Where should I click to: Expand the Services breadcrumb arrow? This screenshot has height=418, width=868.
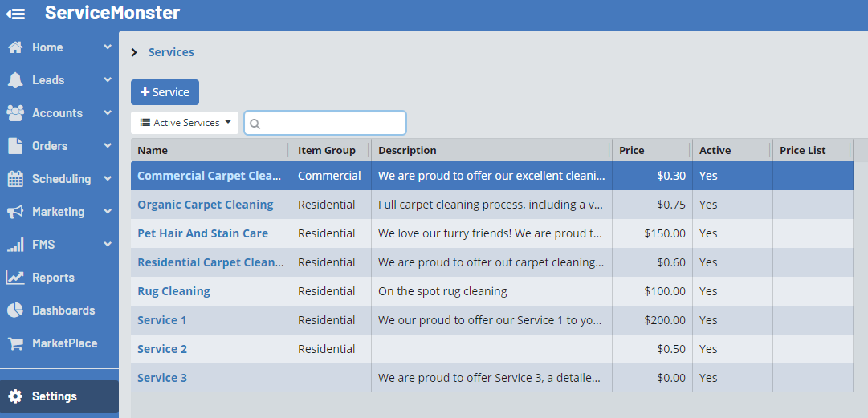click(x=134, y=52)
